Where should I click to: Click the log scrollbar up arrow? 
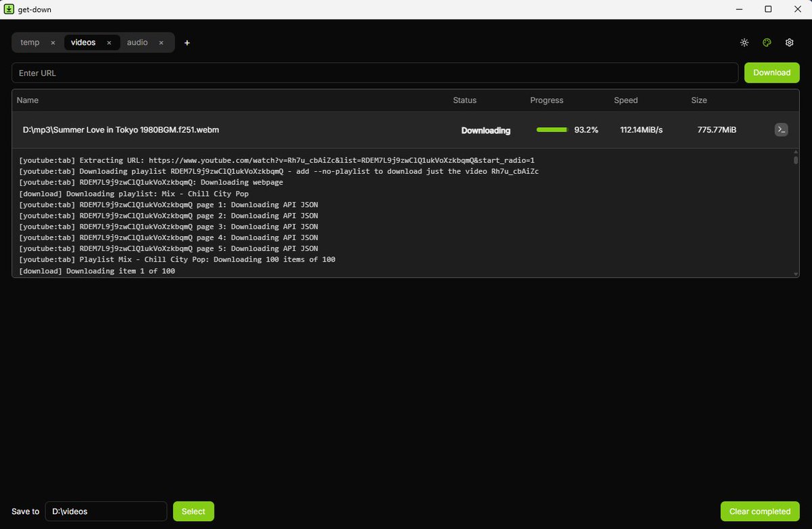click(x=796, y=153)
